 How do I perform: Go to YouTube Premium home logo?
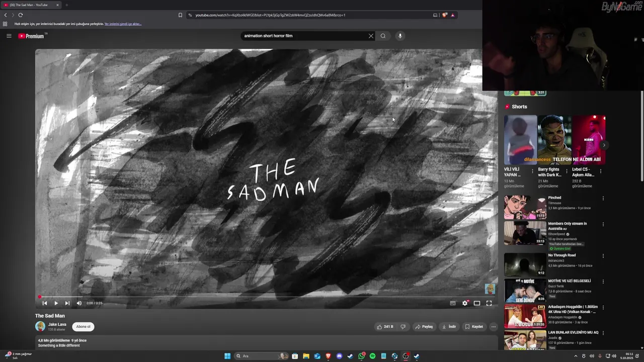click(31, 36)
